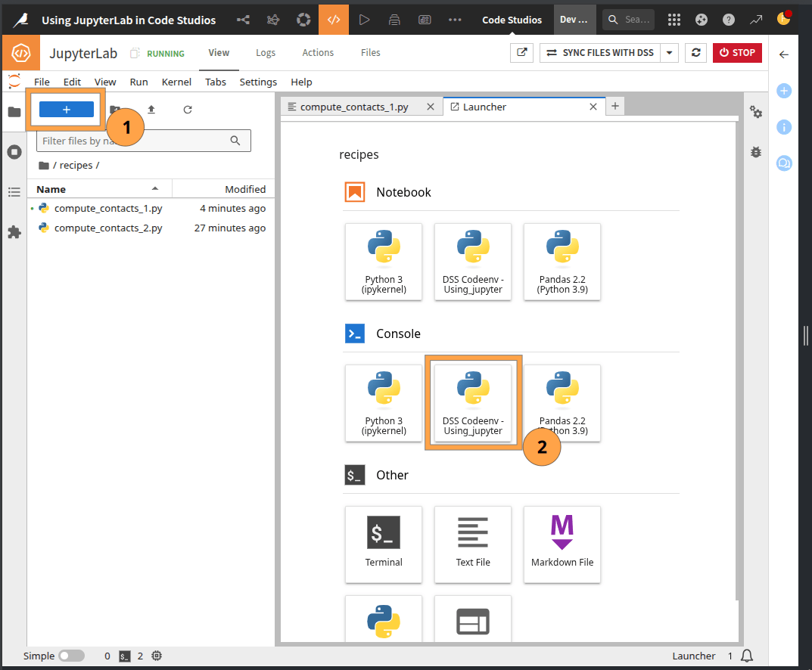This screenshot has width=812, height=670.
Task: Open the extension manager puzzle icon
Action: 14,232
